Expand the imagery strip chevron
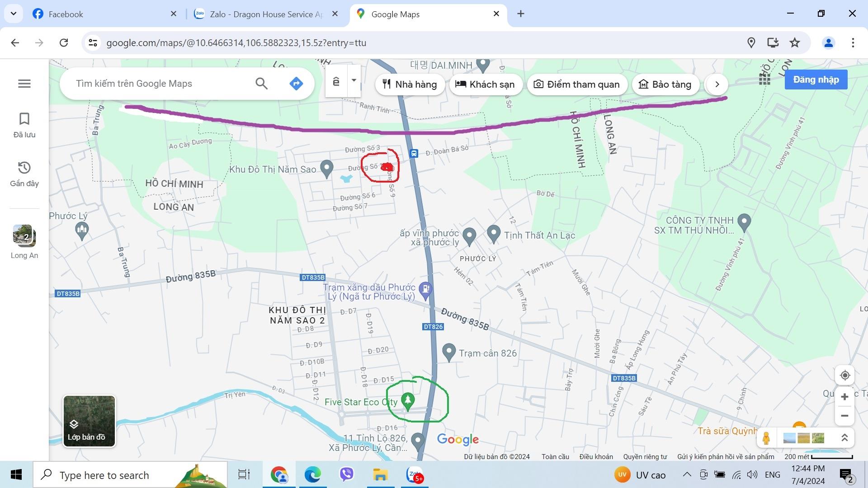 tap(844, 438)
